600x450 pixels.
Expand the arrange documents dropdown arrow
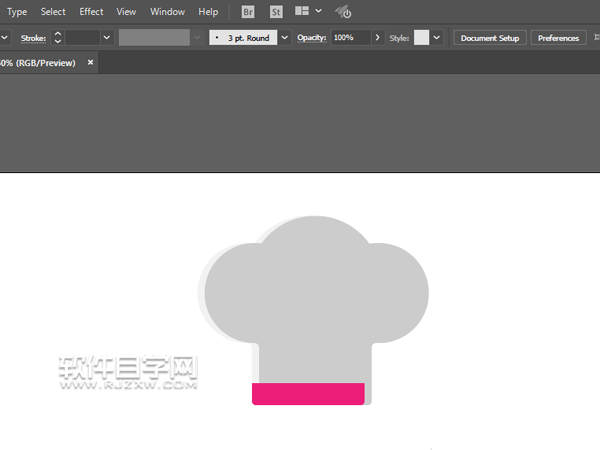(319, 12)
